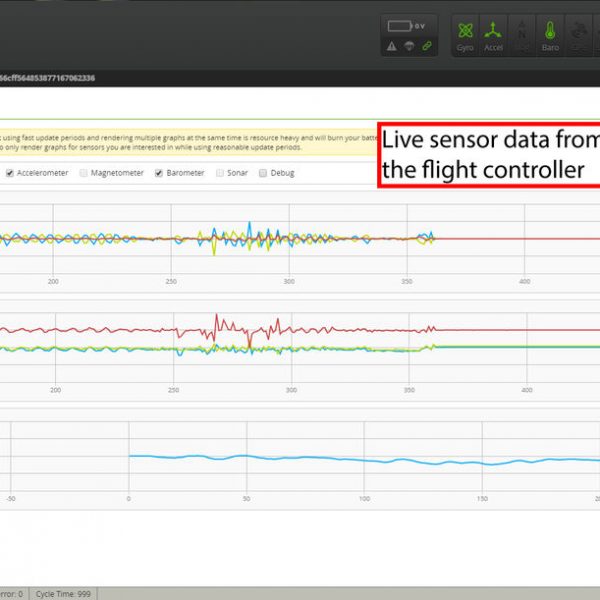The width and height of the screenshot is (600, 600).
Task: Uncheck the Accelerometer checkbox
Action: tap(10, 173)
